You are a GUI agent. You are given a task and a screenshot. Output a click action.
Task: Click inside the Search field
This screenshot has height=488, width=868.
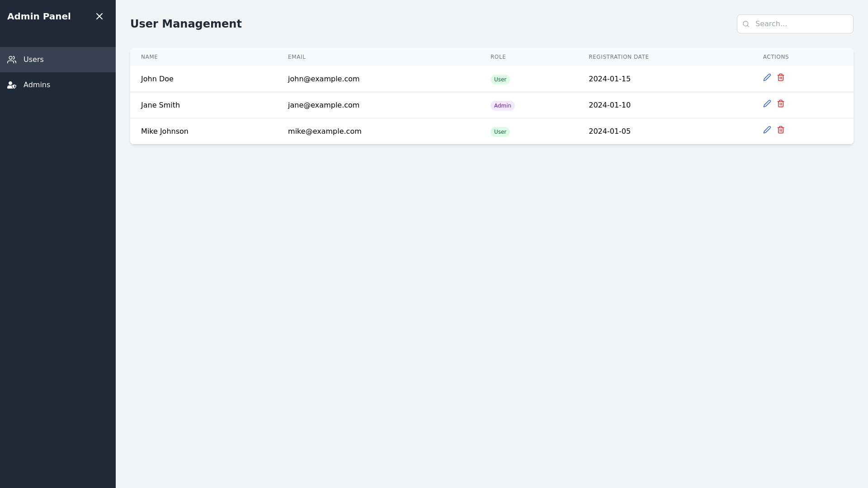click(800, 23)
